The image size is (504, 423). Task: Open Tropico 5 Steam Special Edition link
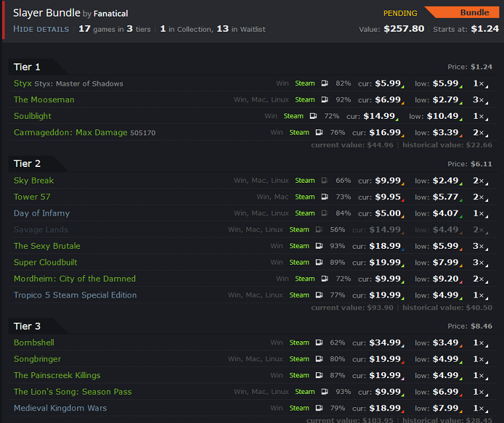click(x=75, y=295)
